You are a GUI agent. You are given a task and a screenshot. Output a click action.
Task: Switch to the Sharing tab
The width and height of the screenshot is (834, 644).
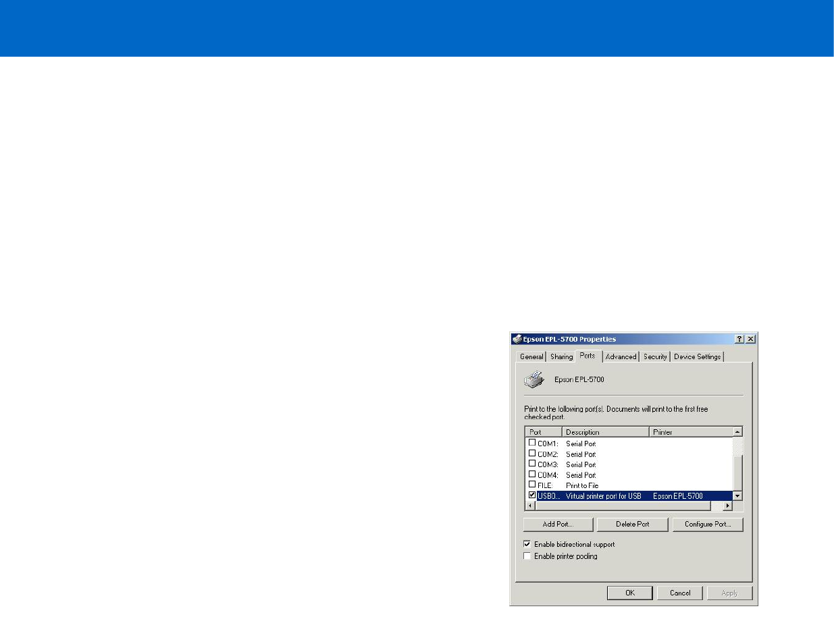tap(561, 356)
